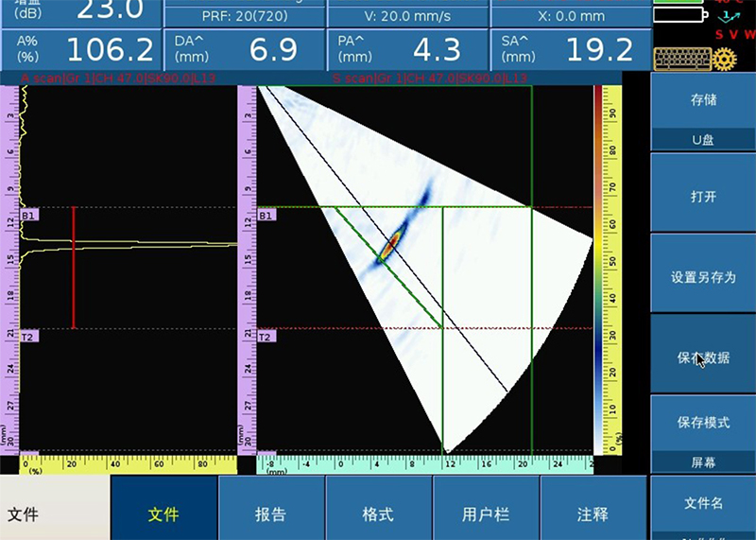Click the 打开 button

[703, 193]
